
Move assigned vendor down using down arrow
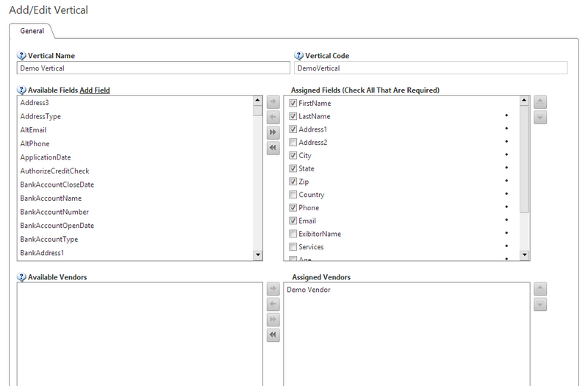pos(540,304)
